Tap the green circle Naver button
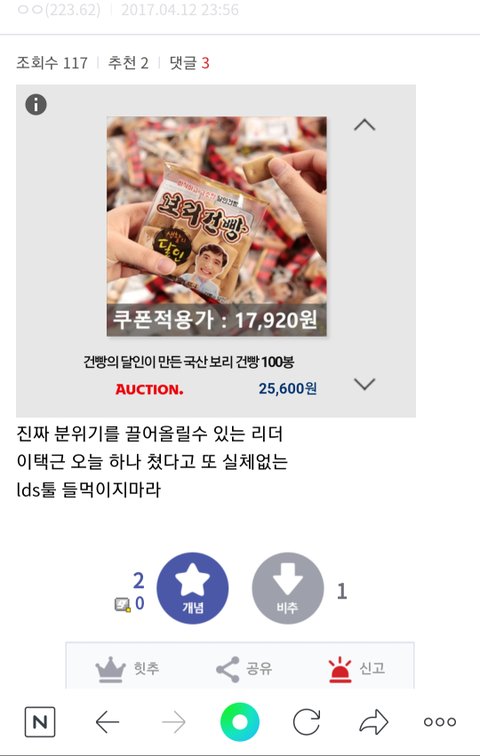Screen dimensions: 480x756 [x=240, y=722]
